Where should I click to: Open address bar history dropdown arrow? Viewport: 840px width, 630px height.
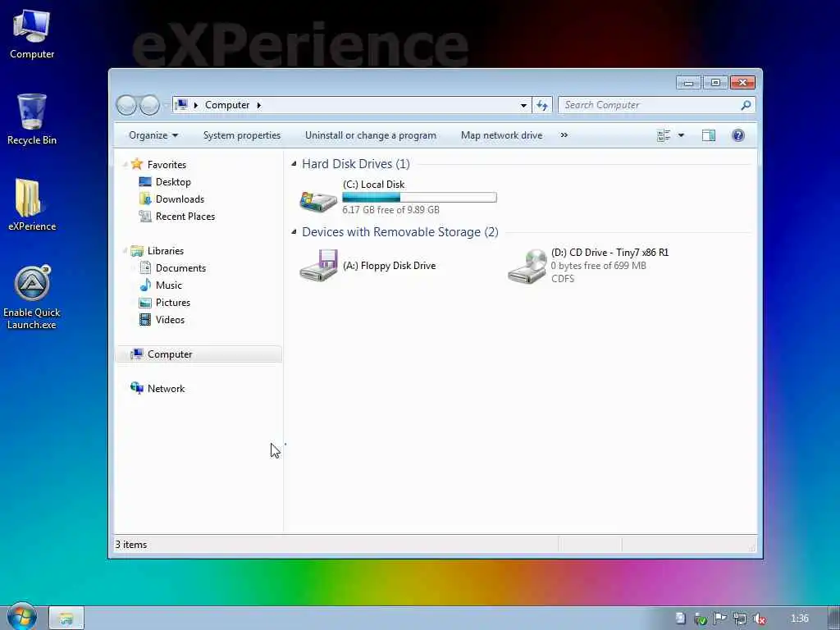pyautogui.click(x=523, y=106)
